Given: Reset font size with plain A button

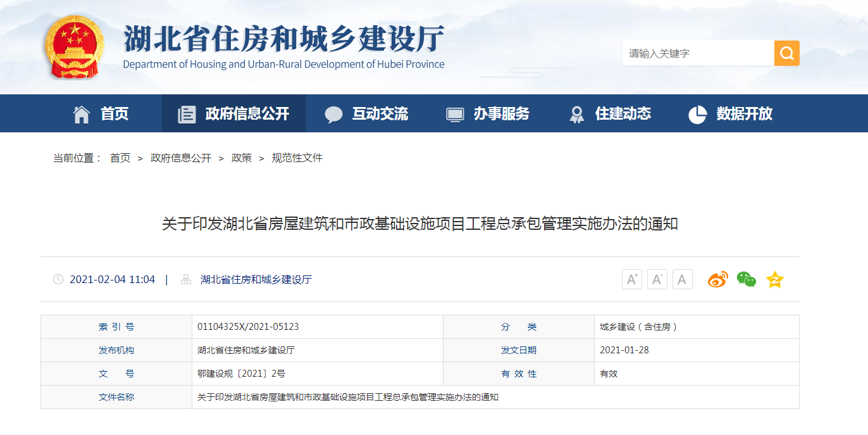Looking at the screenshot, I should click(x=682, y=279).
